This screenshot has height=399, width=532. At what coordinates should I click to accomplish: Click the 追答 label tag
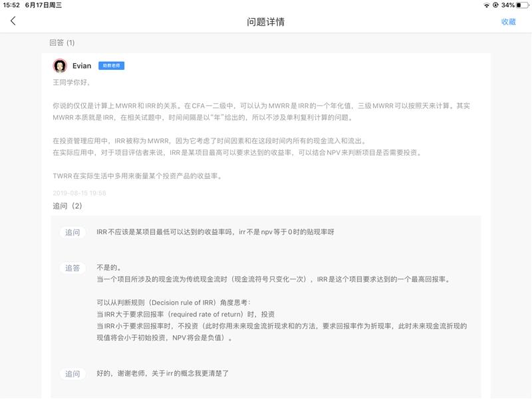[72, 268]
